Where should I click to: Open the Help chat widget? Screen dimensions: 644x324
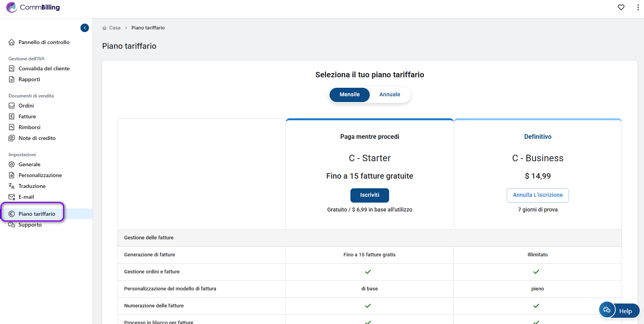(619, 310)
